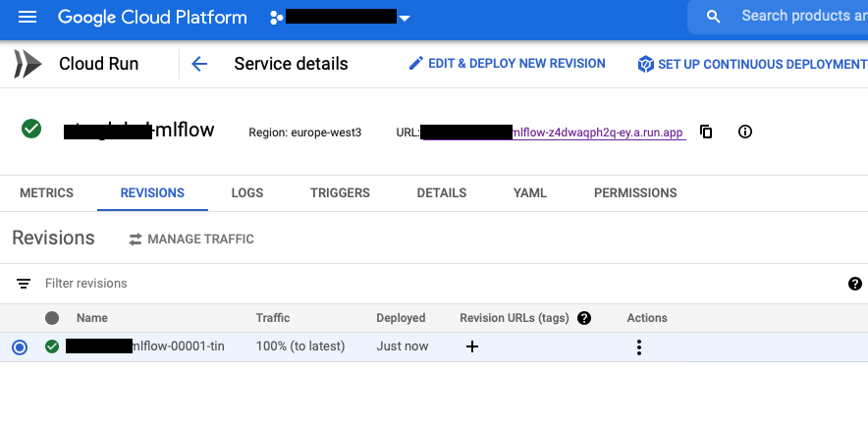
Task: Open the YAML tab
Action: [530, 193]
